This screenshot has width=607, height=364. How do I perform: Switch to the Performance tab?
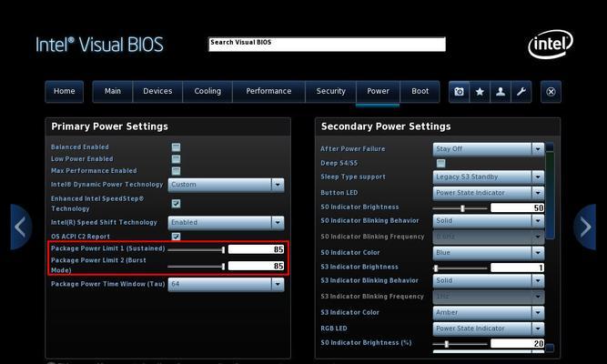(268, 92)
